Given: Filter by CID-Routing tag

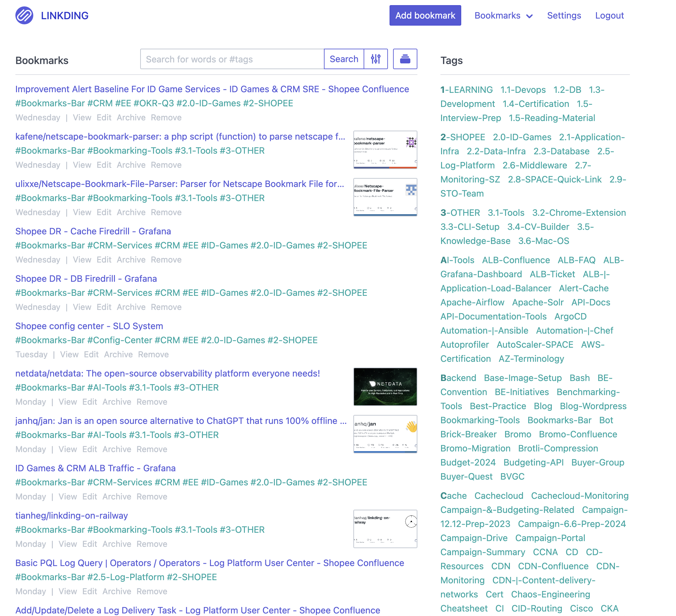Looking at the screenshot, I should click(536, 608).
